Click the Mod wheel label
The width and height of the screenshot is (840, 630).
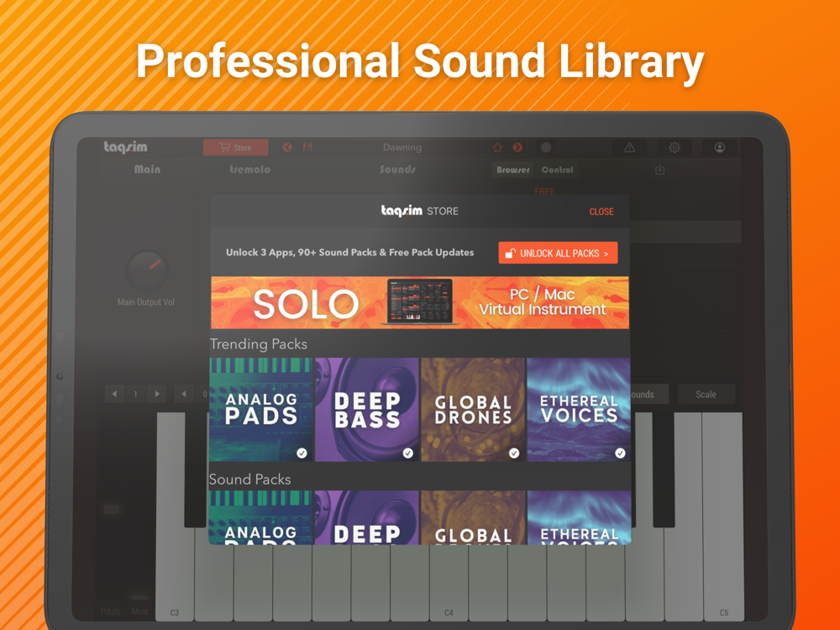click(x=139, y=612)
